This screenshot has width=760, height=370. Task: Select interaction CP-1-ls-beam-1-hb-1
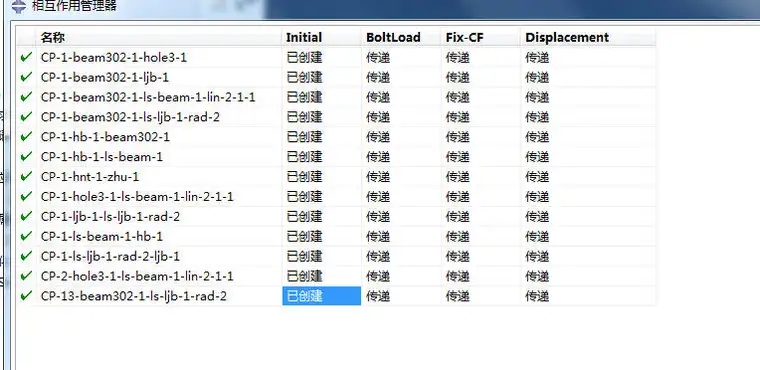pyautogui.click(x=102, y=236)
